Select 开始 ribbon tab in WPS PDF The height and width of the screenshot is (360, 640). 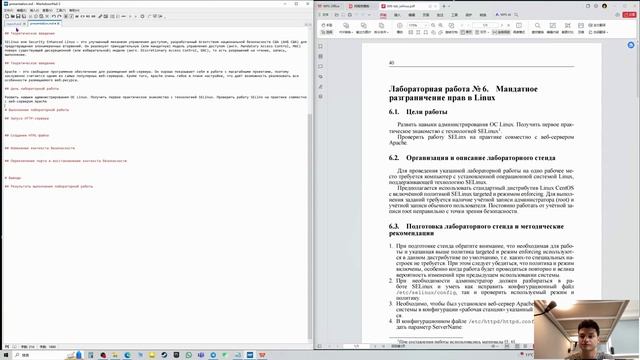coord(383,15)
